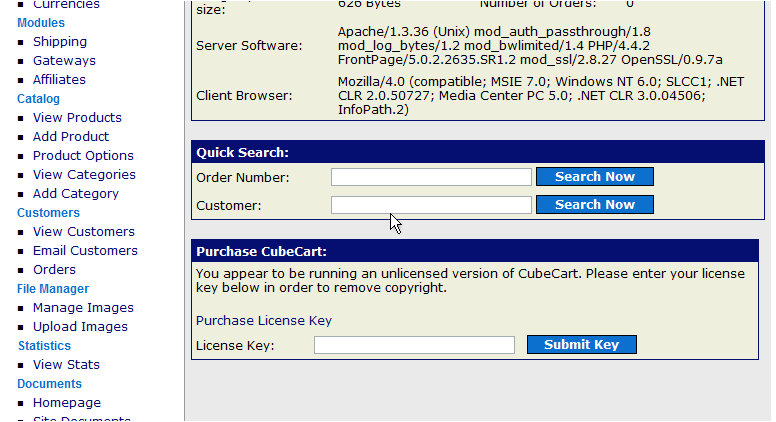The image size is (776, 422).
Task: Select Add Category link
Action: (x=76, y=194)
